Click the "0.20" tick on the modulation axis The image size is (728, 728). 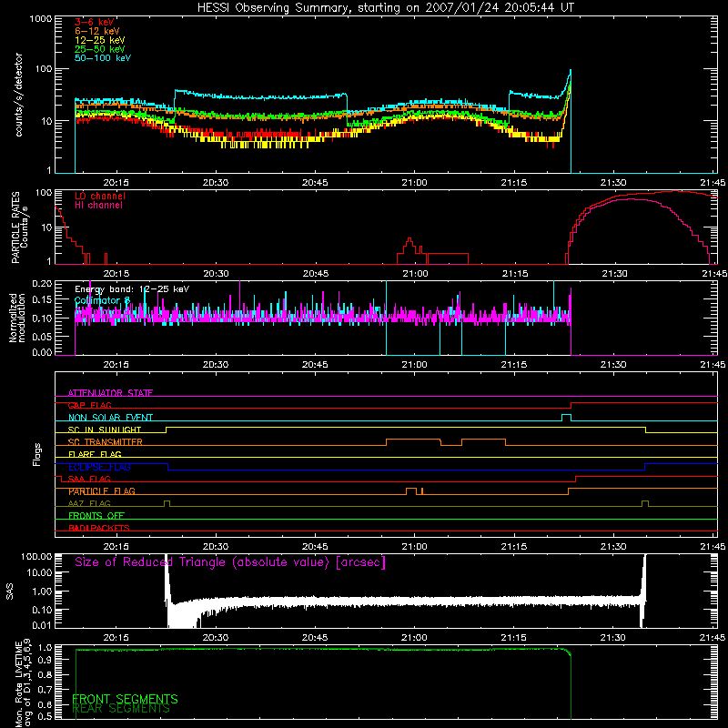click(42, 283)
